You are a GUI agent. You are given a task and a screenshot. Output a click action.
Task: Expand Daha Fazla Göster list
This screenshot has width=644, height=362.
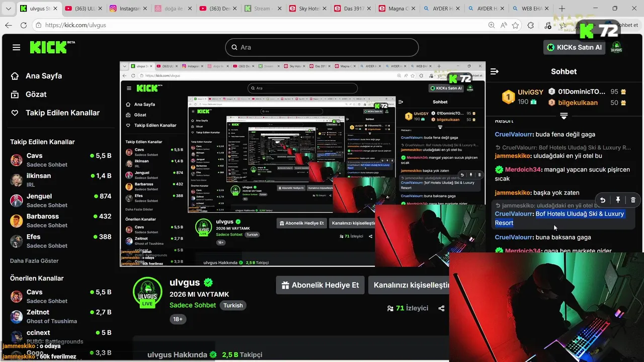coord(34,261)
